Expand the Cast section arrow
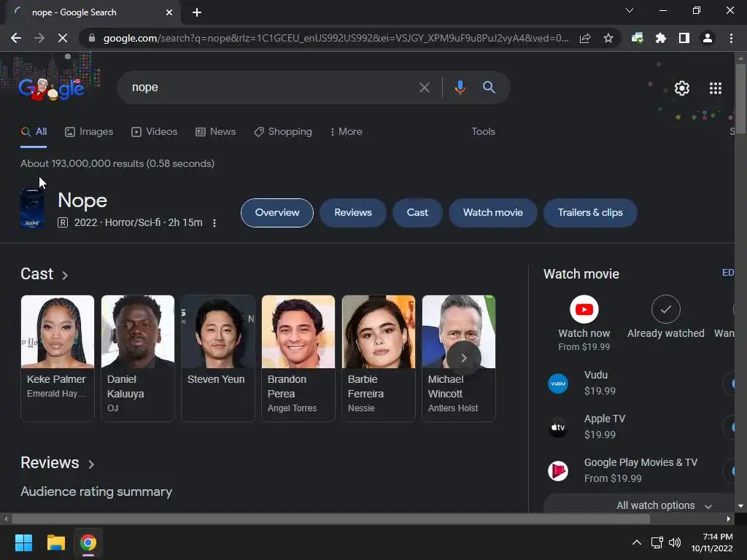The width and height of the screenshot is (747, 560). (x=65, y=275)
